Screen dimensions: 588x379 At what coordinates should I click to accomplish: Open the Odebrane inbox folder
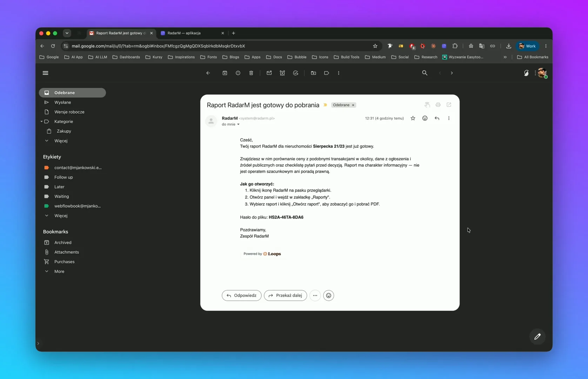(72, 93)
